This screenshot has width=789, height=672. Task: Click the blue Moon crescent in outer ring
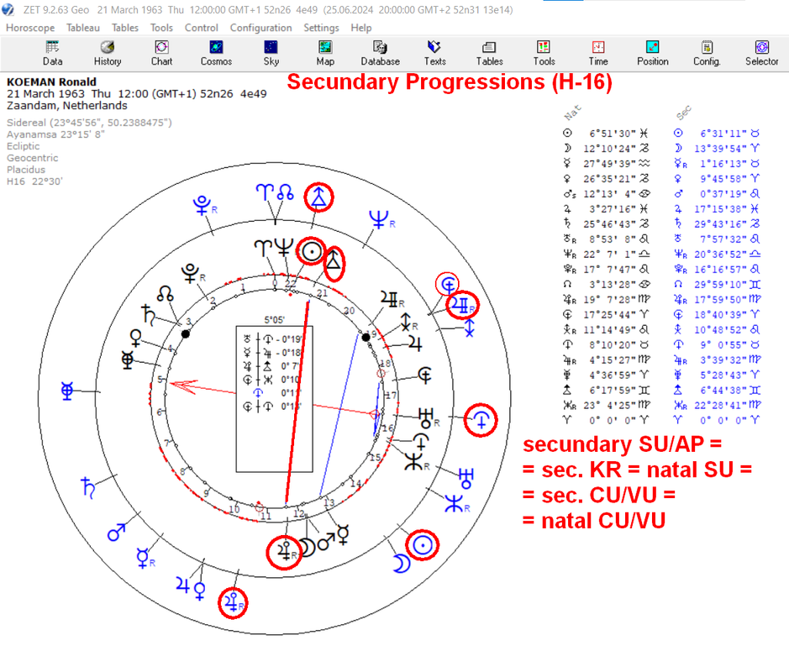click(401, 564)
